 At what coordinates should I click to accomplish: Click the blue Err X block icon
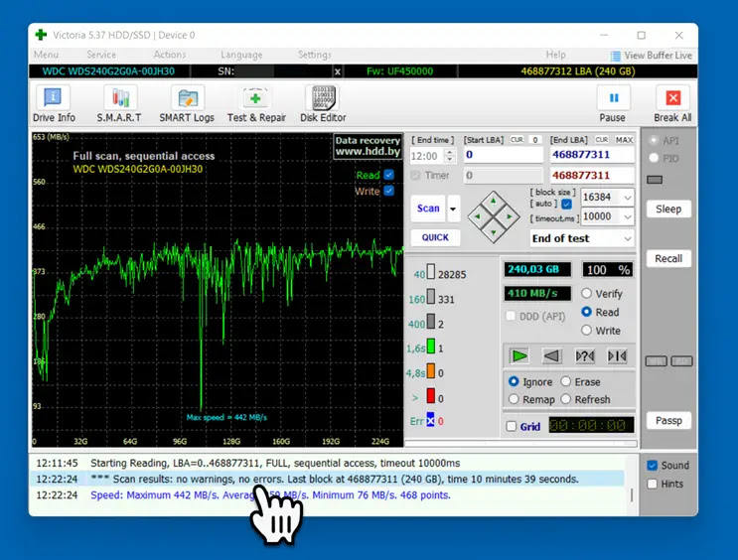pos(430,420)
